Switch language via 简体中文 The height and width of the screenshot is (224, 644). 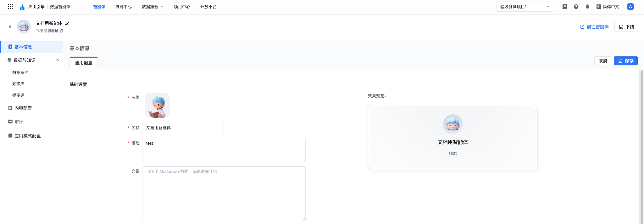608,7
